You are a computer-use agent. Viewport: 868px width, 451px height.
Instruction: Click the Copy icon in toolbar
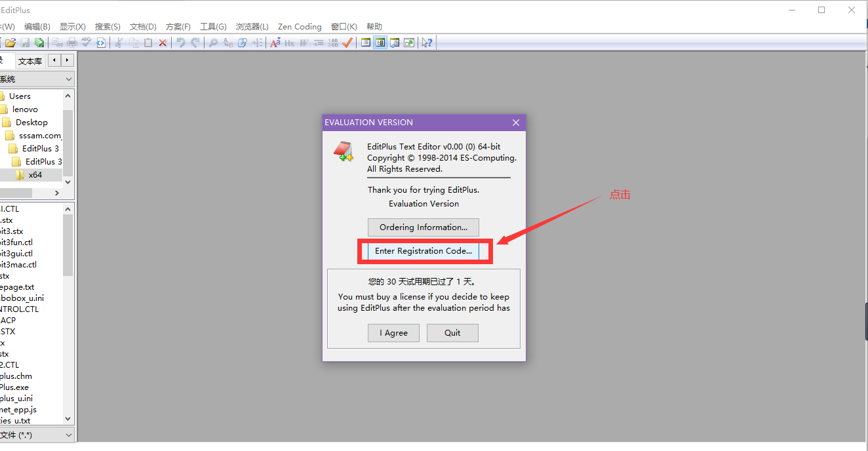[134, 43]
